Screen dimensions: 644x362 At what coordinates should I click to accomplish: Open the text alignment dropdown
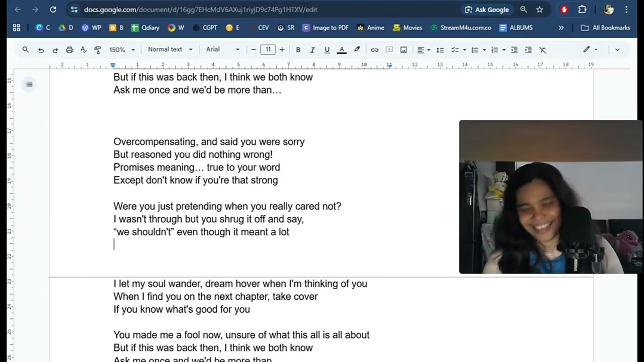(424, 50)
